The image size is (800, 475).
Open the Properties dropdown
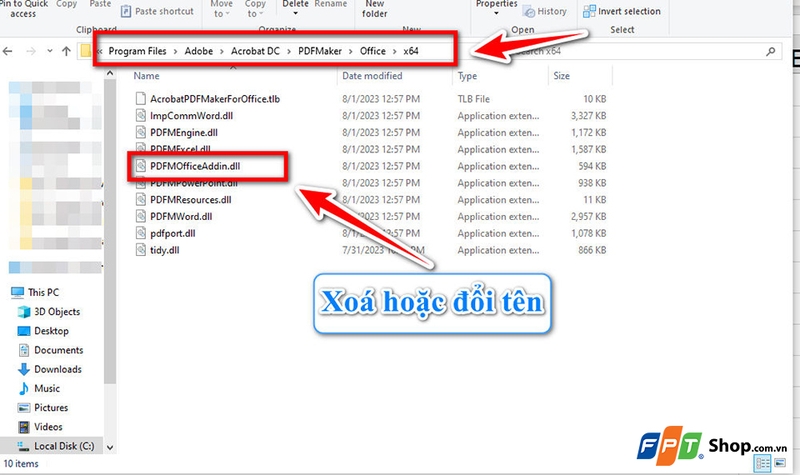click(x=496, y=8)
